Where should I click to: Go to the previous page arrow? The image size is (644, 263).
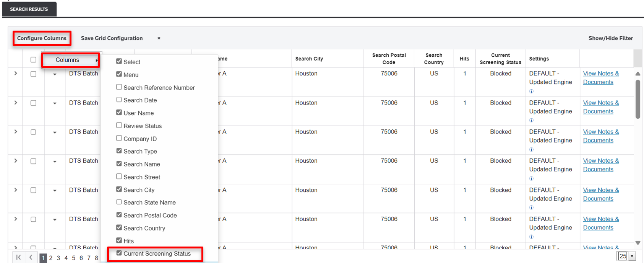[x=31, y=258]
